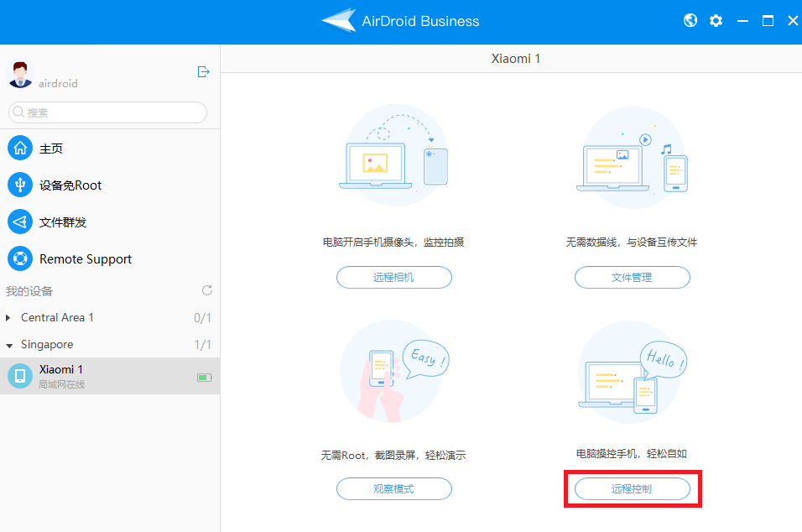This screenshot has height=532, width=802.
Task: Expand the Central Area 1 group
Action: coord(8,318)
